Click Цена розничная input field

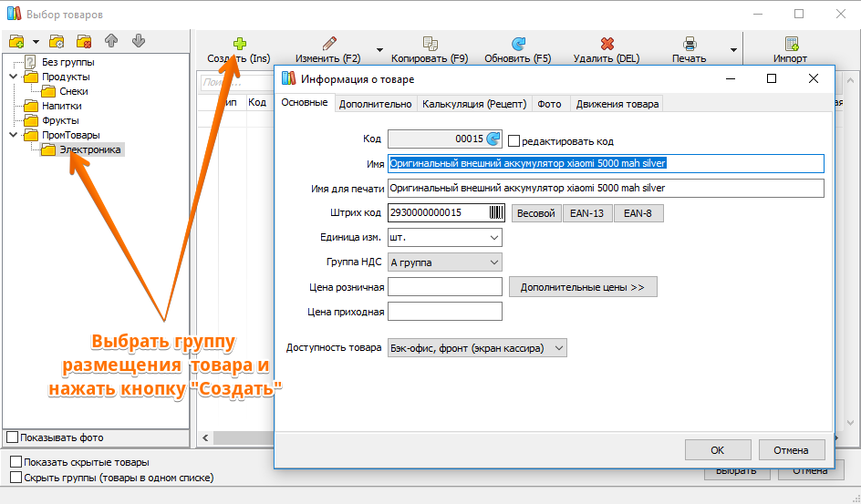coord(445,287)
